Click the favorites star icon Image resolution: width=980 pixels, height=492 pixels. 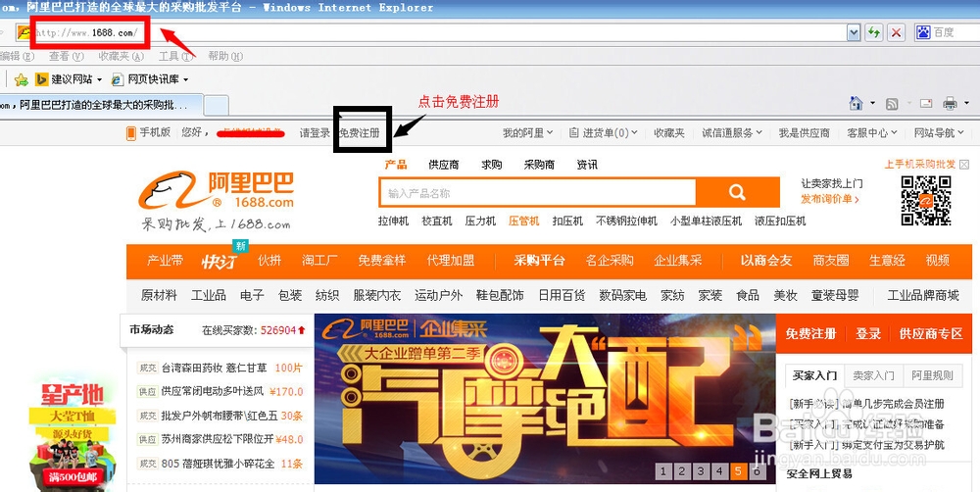click(x=22, y=79)
